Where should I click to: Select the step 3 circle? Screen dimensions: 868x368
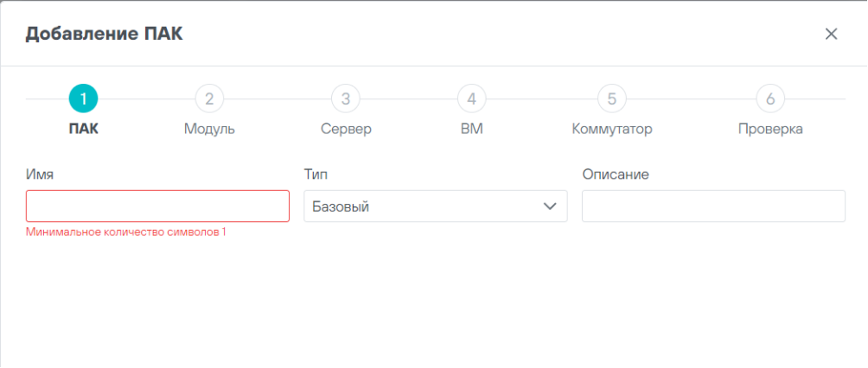pos(345,98)
